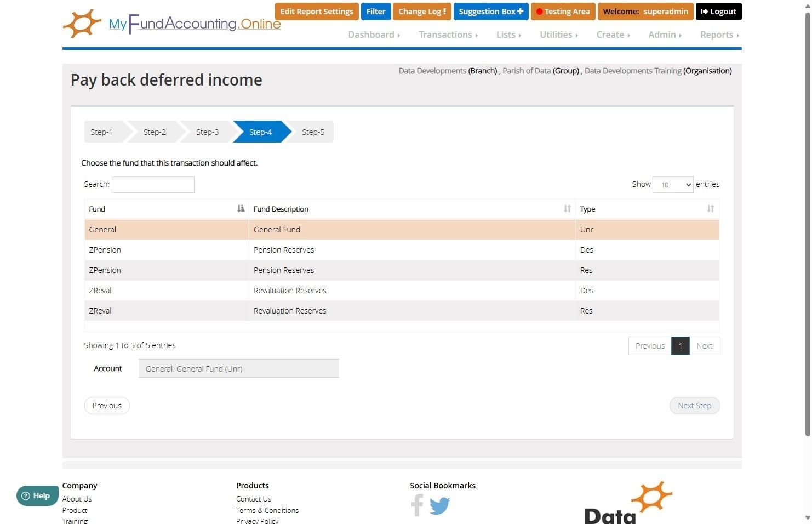The width and height of the screenshot is (812, 524).
Task: Sort by Fund Description sort icon
Action: click(x=567, y=209)
